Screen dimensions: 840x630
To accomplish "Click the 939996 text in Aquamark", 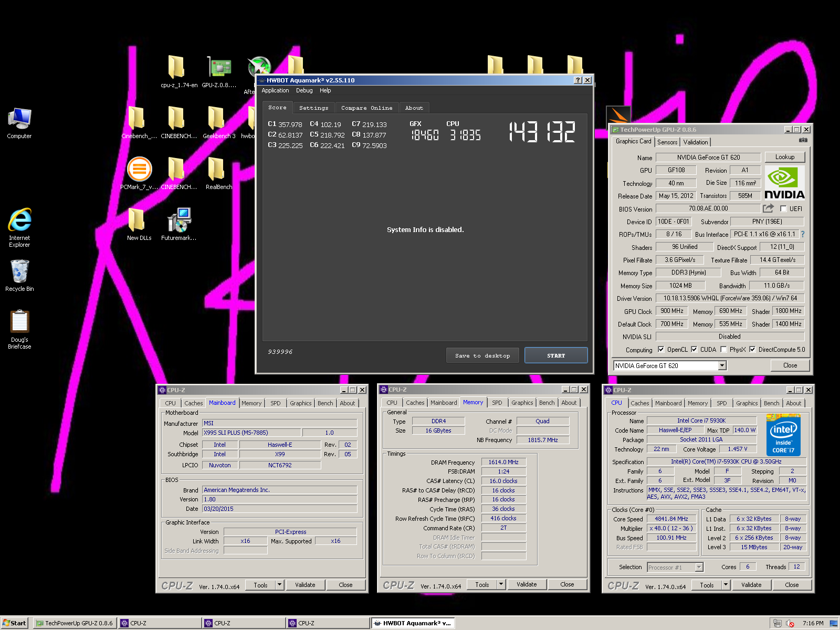I will [x=280, y=352].
